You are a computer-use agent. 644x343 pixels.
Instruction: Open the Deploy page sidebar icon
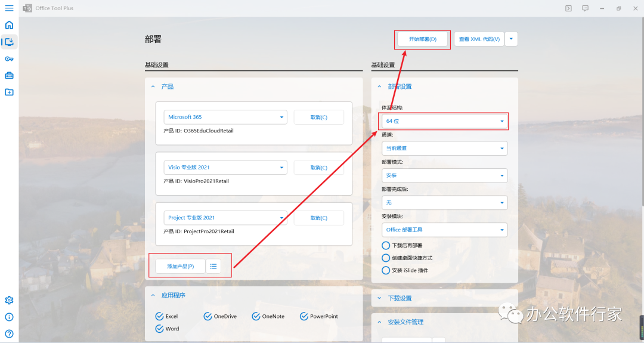(x=9, y=42)
